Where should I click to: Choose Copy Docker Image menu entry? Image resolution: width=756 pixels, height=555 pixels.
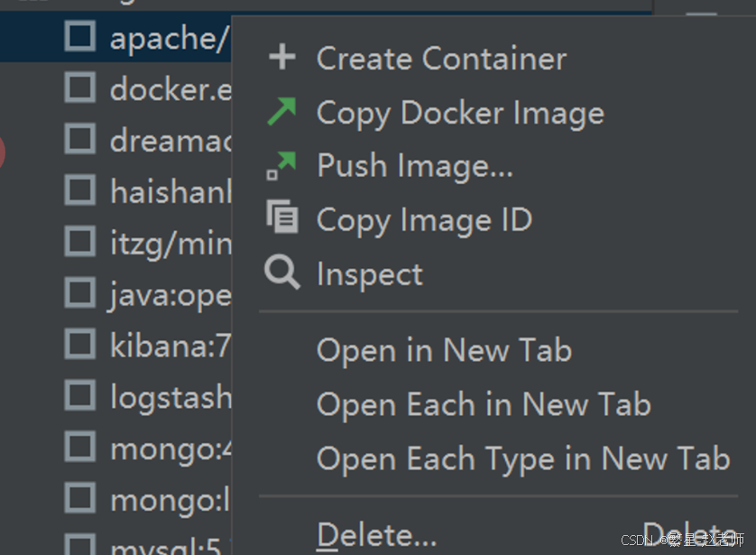click(460, 113)
